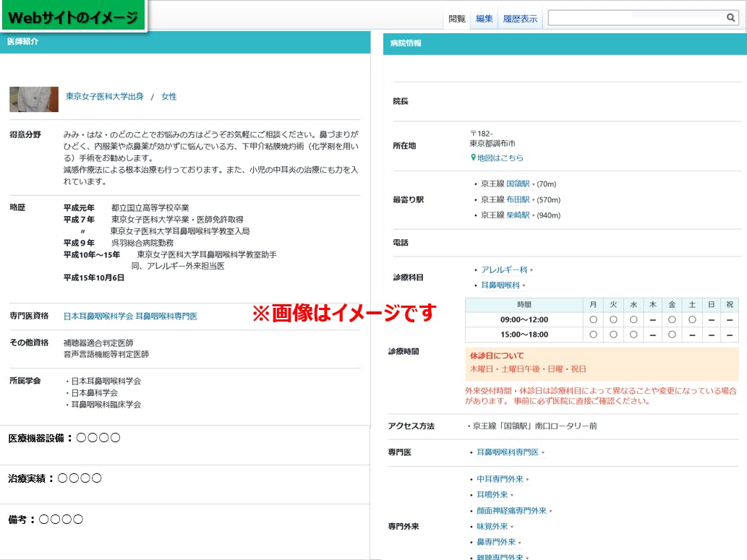The width and height of the screenshot is (747, 560).
Task: Click the 耳鼻咽喉科 department link
Action: 500,285
